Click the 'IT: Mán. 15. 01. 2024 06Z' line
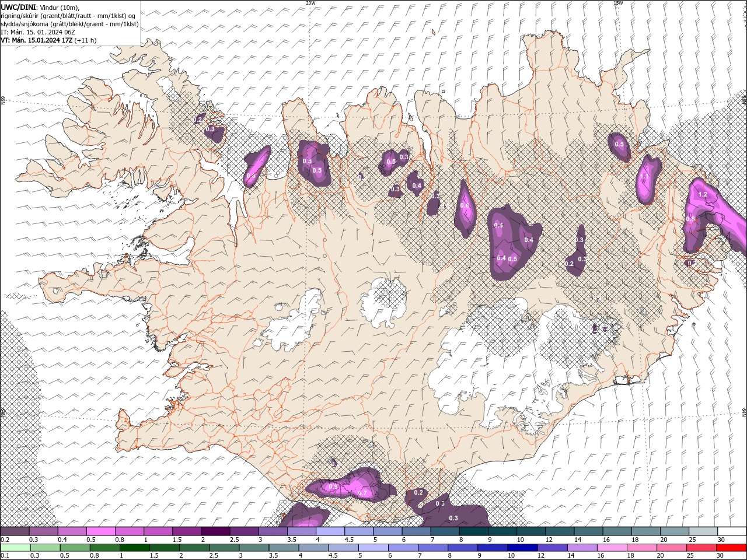Image resolution: width=747 pixels, height=560 pixels. (x=37, y=32)
